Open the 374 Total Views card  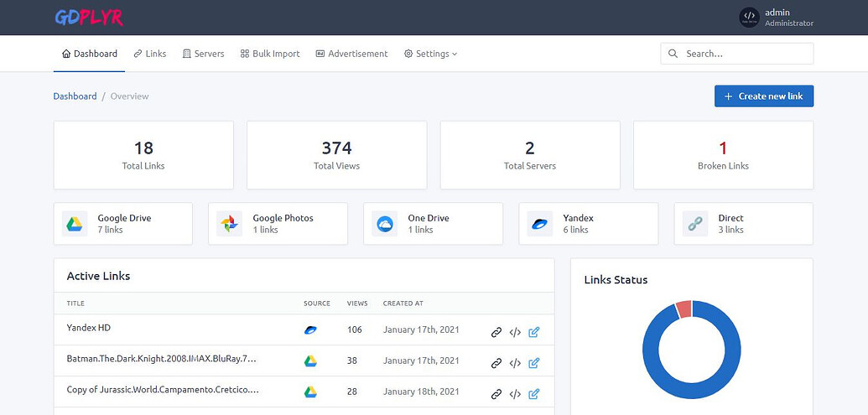click(336, 155)
